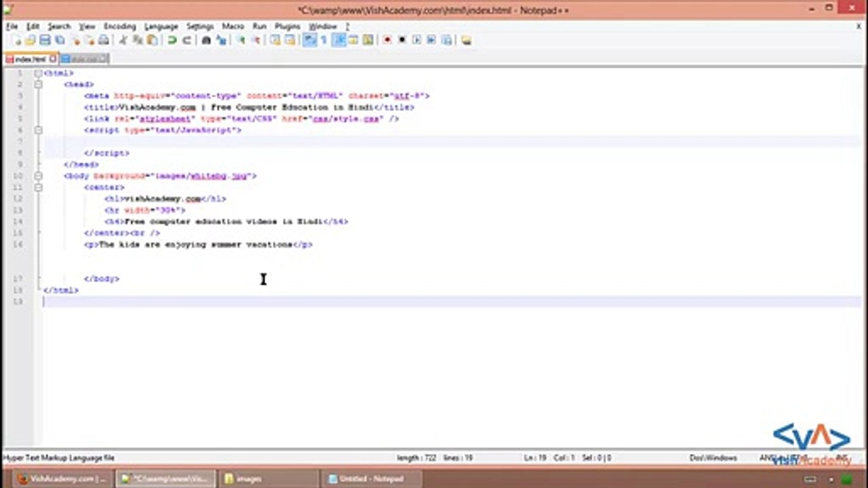
Task: Zoom in using magnifier plus icon
Action: [x=241, y=40]
